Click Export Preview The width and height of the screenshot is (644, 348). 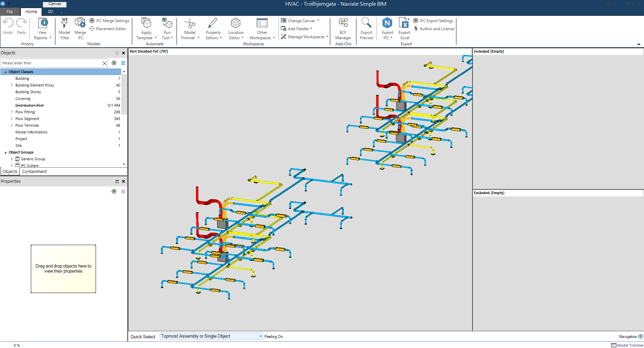pyautogui.click(x=366, y=28)
